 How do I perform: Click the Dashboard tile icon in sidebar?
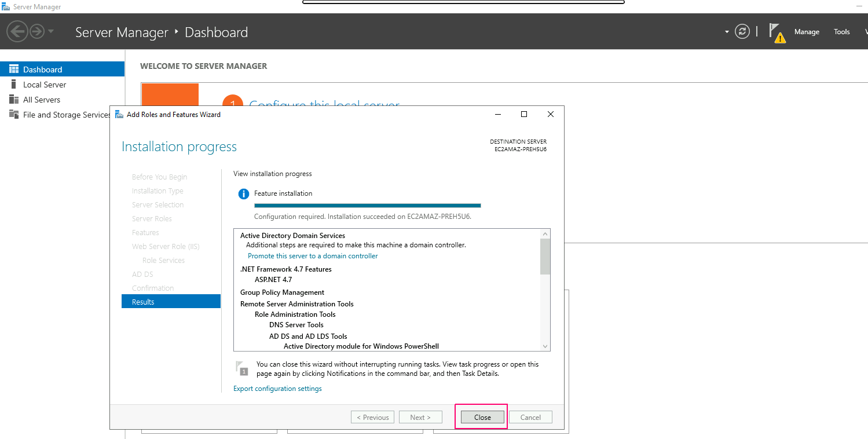(14, 69)
